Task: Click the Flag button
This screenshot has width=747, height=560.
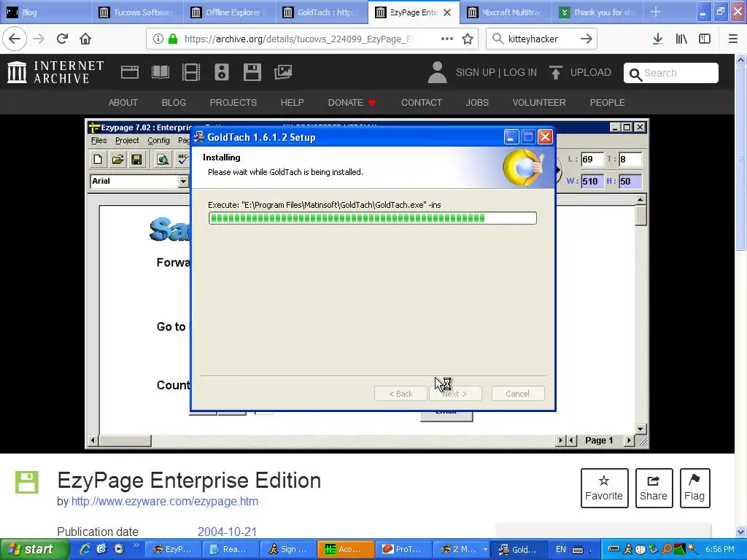Action: tap(694, 488)
